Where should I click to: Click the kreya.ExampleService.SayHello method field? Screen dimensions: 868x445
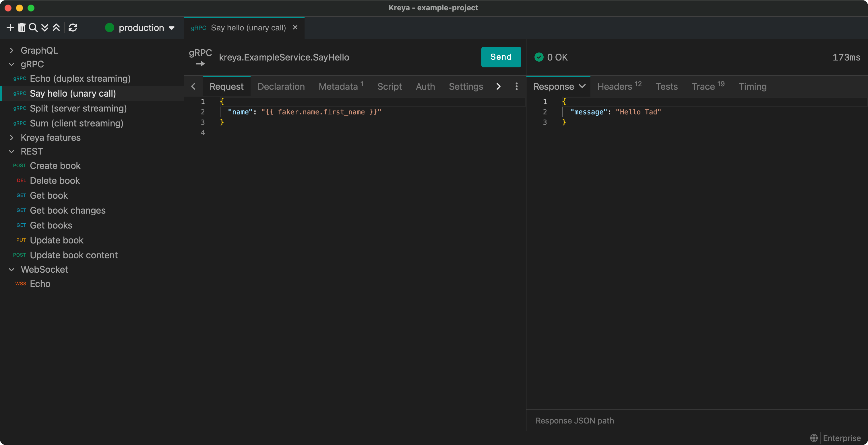point(284,57)
